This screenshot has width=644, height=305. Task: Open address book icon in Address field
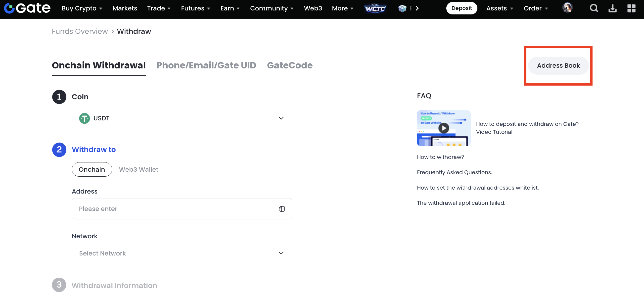click(x=282, y=209)
